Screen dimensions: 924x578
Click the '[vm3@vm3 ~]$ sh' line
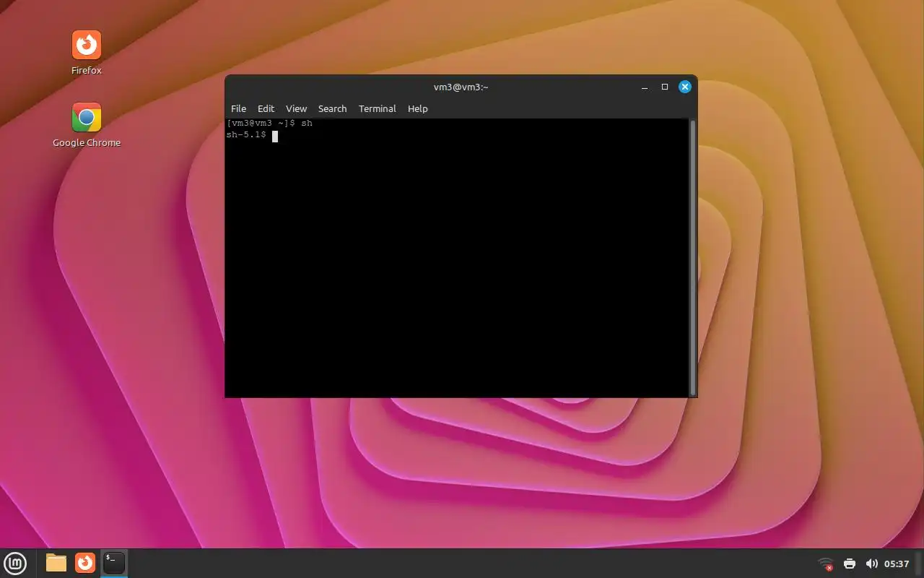[269, 124]
